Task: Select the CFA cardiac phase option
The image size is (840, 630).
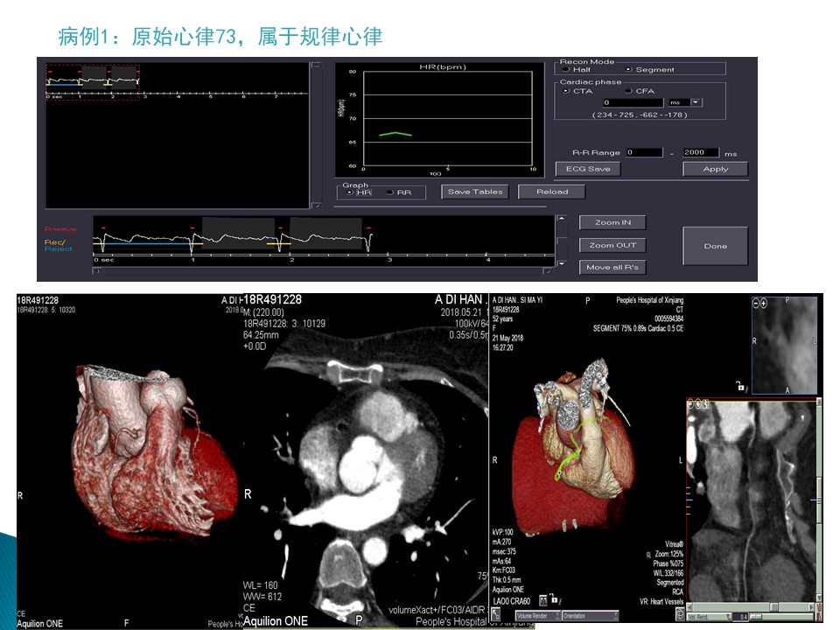Action: 627,90
